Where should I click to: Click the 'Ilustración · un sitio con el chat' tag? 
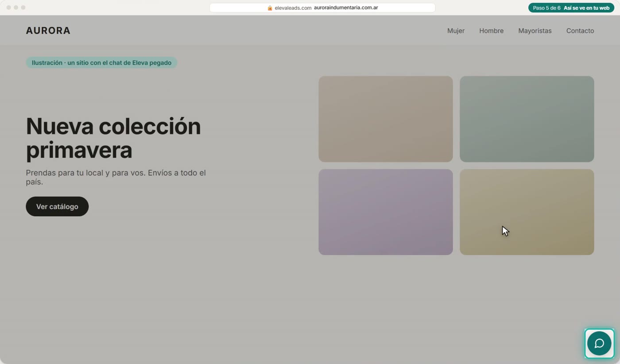tap(101, 63)
